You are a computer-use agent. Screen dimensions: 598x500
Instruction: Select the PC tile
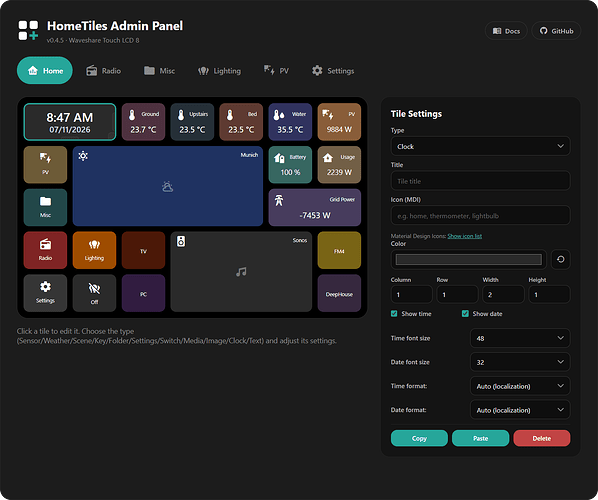point(143,293)
